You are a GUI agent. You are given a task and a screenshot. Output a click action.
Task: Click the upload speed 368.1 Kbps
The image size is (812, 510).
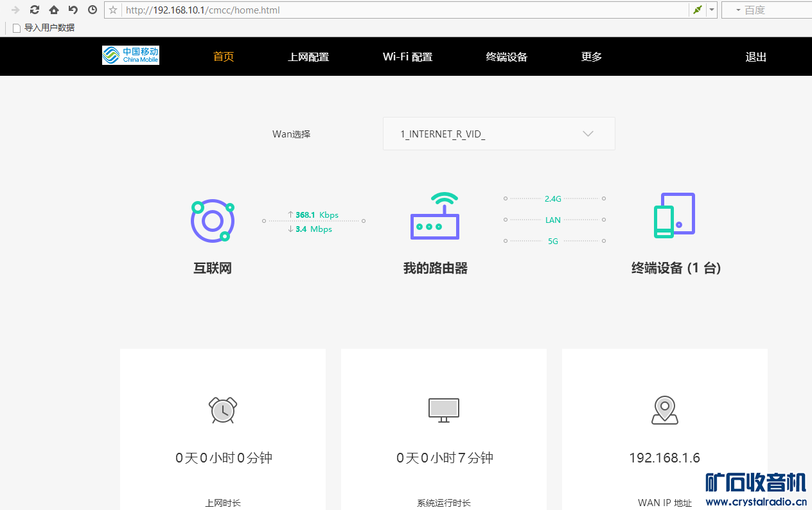[313, 215]
